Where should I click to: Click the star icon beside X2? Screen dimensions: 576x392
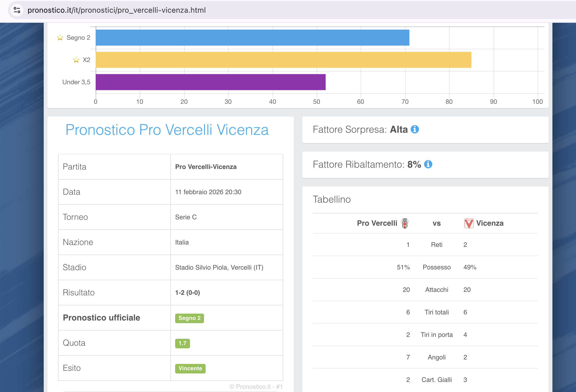click(76, 60)
